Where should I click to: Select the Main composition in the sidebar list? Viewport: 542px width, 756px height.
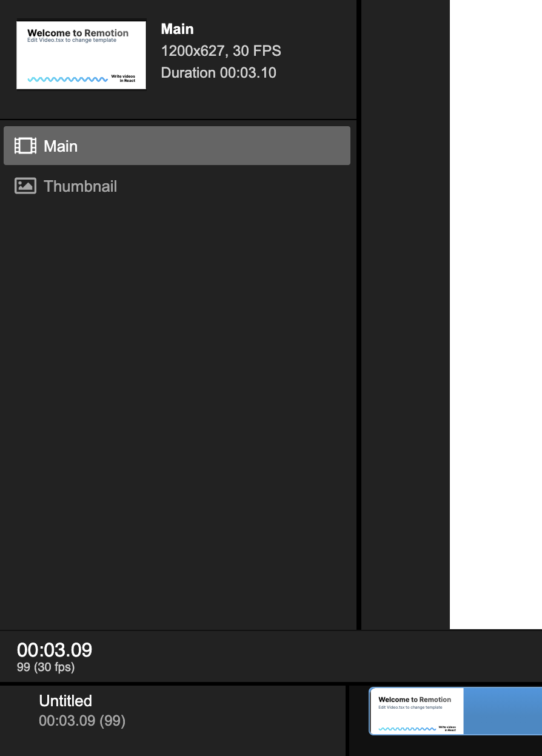point(177,146)
